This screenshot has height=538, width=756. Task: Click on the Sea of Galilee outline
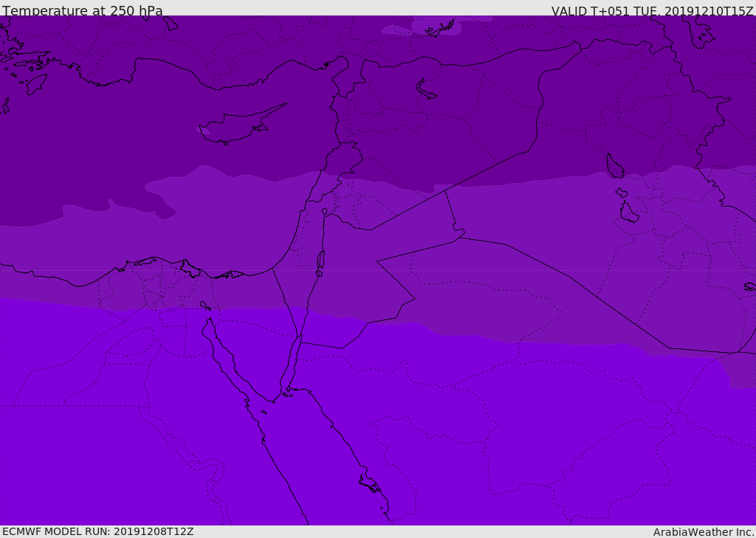(x=325, y=212)
